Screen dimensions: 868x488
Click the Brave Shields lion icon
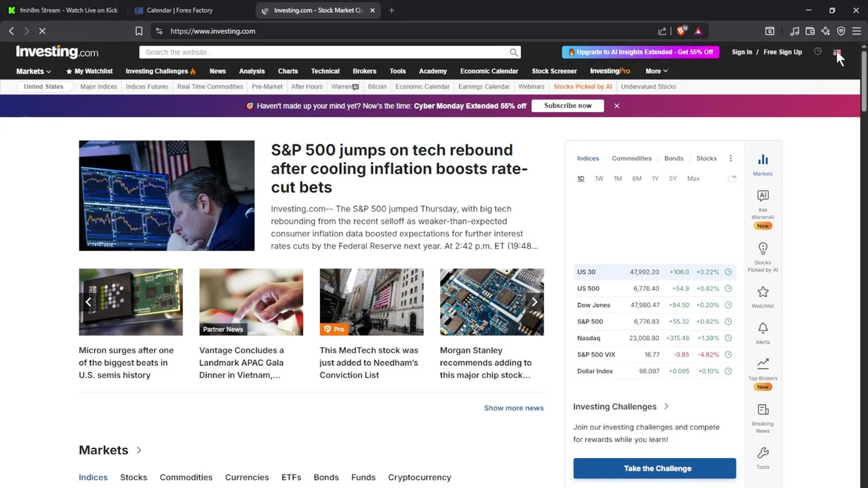click(x=682, y=31)
